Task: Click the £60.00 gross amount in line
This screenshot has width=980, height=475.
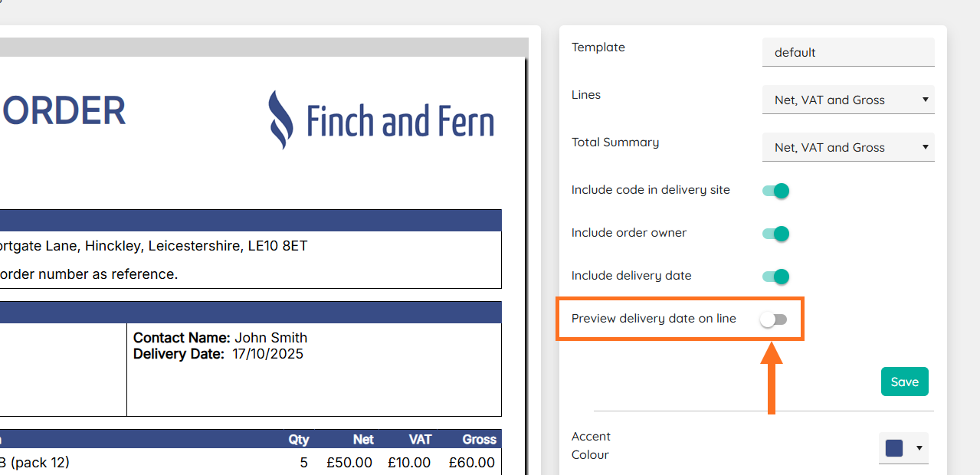Action: (471, 463)
